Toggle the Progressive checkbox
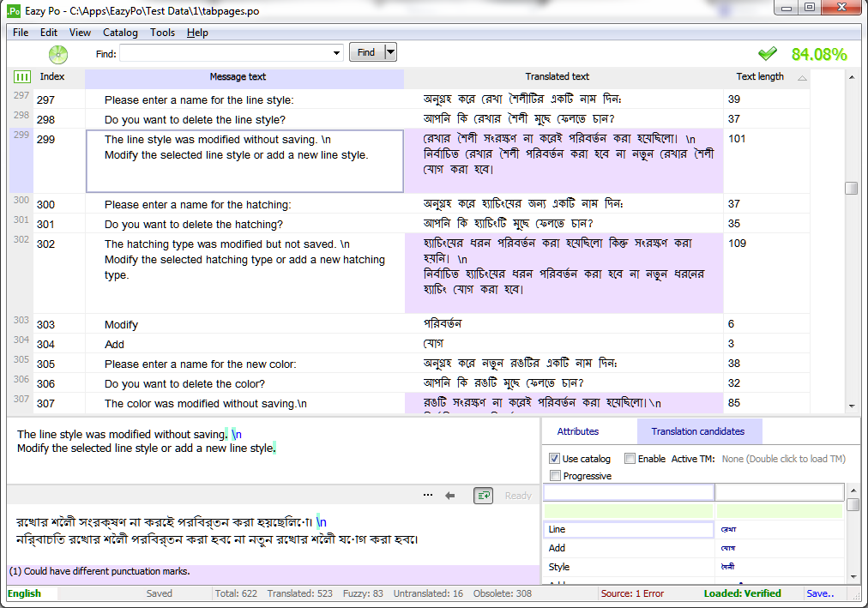This screenshot has width=868, height=608. pos(555,476)
